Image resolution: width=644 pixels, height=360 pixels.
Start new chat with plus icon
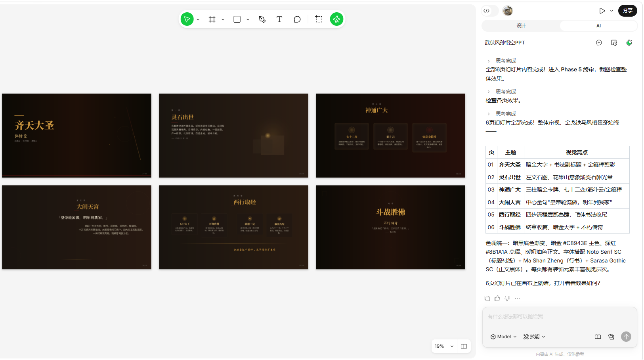(x=599, y=42)
